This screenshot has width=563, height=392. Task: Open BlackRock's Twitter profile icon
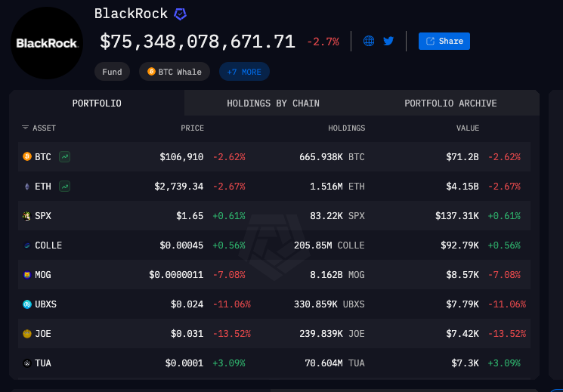pyautogui.click(x=388, y=41)
